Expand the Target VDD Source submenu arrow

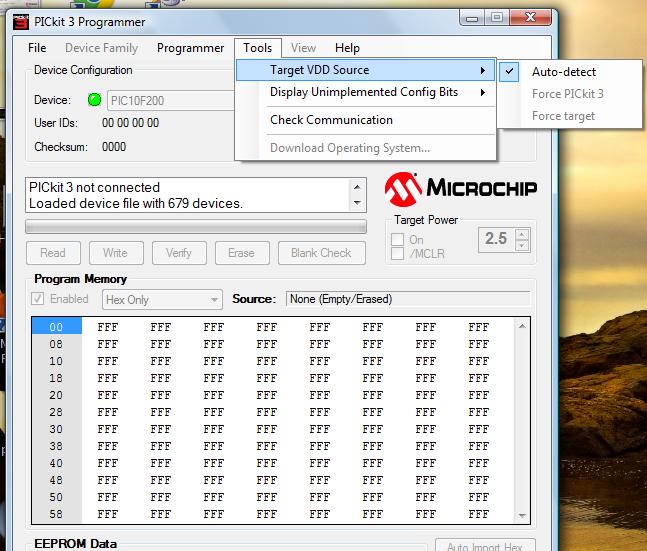tap(483, 71)
